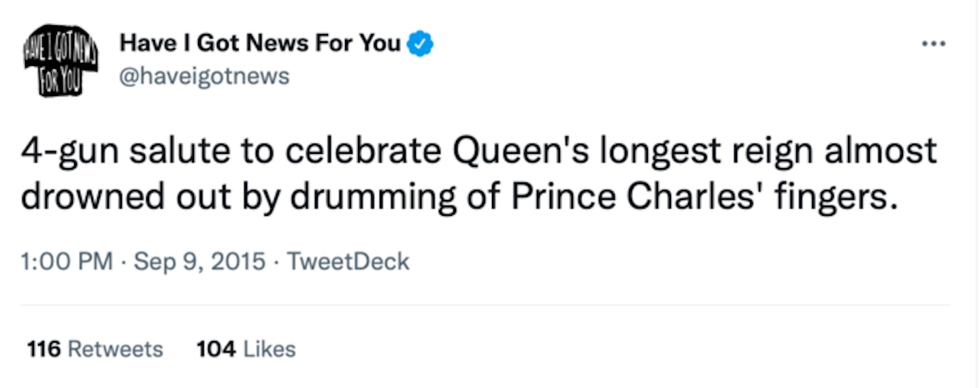Viewport: 980px width, 388px height.
Task: Open the TweetDeck source link
Action: click(x=348, y=261)
